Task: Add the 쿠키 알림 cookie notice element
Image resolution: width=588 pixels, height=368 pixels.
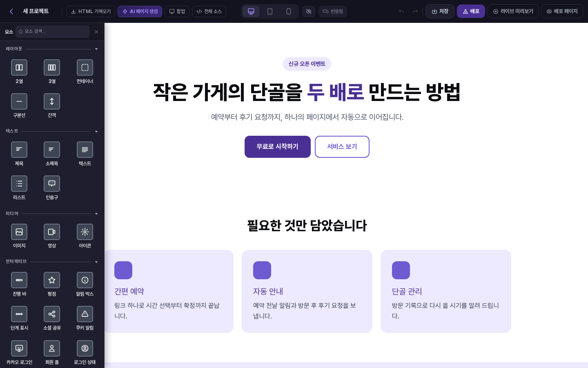Action: [85, 318]
